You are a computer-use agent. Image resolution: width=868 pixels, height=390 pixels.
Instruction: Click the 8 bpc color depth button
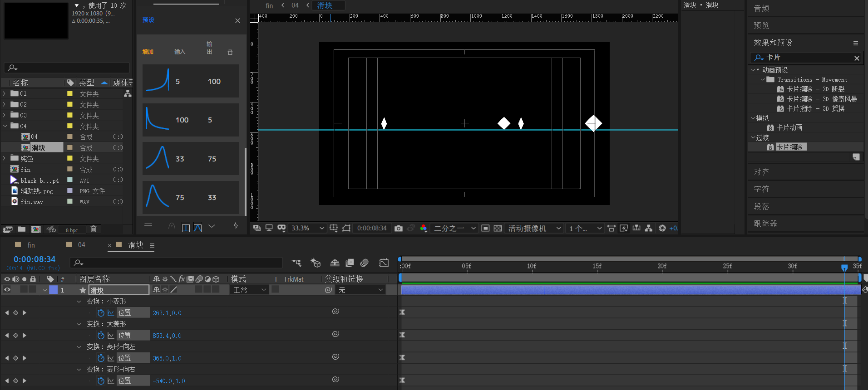pyautogui.click(x=72, y=230)
